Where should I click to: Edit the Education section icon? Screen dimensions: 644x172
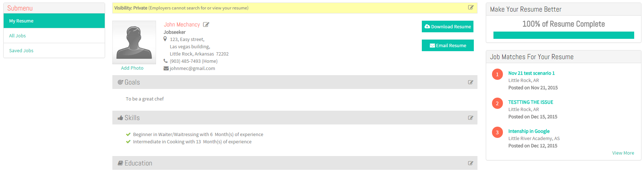[x=471, y=163]
